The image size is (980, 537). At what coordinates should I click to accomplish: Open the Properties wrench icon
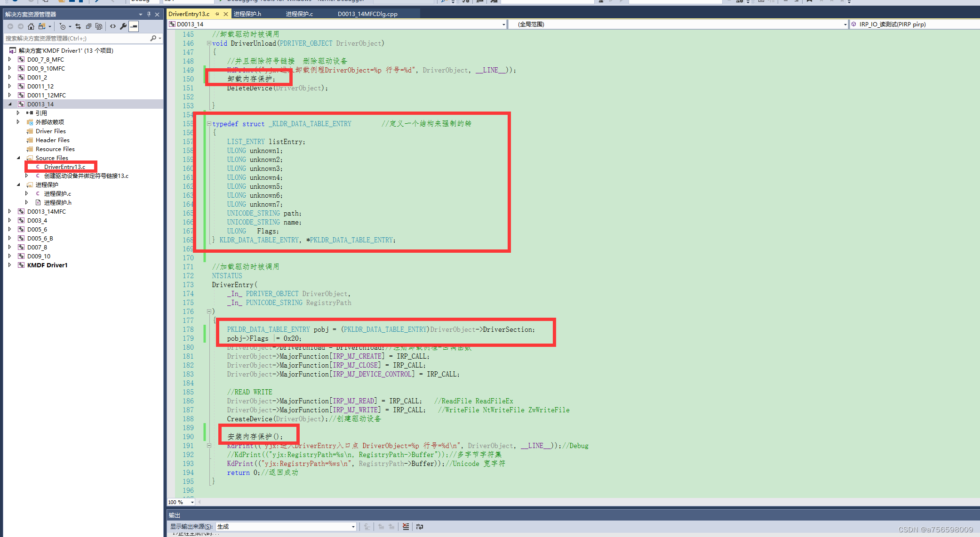tap(123, 26)
